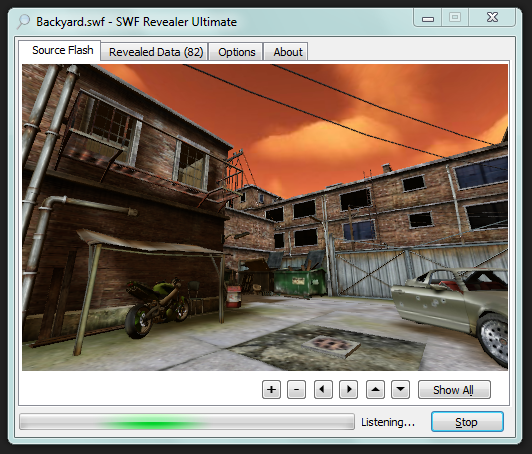Switch to the Revealed Data (82) tab
The height and width of the screenshot is (454, 532).
click(x=156, y=52)
